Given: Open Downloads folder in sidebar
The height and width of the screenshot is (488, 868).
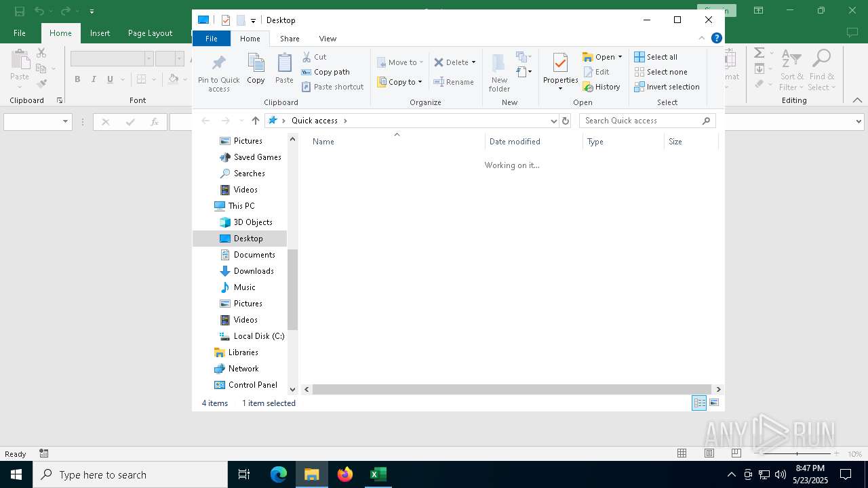Looking at the screenshot, I should 247,271.
